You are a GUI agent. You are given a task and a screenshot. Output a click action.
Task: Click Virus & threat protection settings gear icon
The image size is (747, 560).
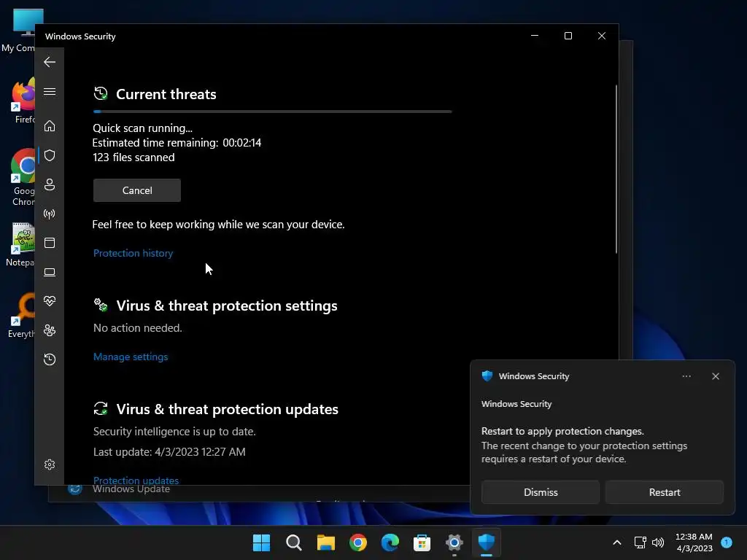pyautogui.click(x=101, y=305)
